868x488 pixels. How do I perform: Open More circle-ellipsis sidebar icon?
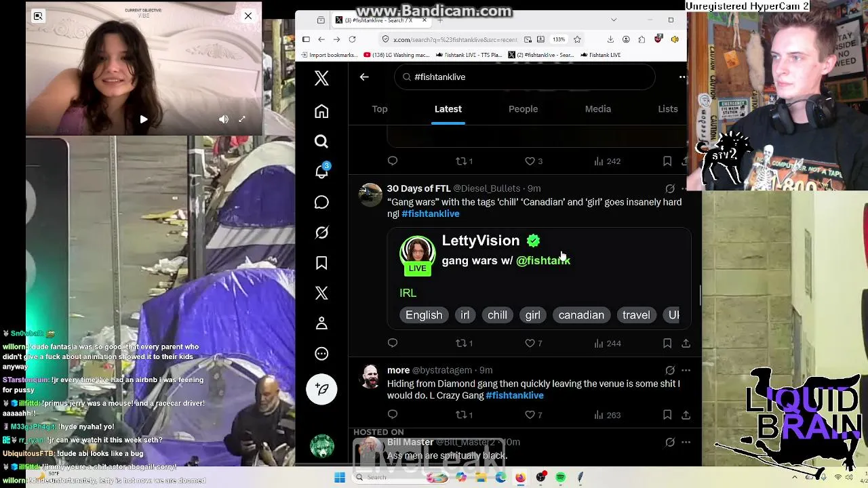[321, 354]
